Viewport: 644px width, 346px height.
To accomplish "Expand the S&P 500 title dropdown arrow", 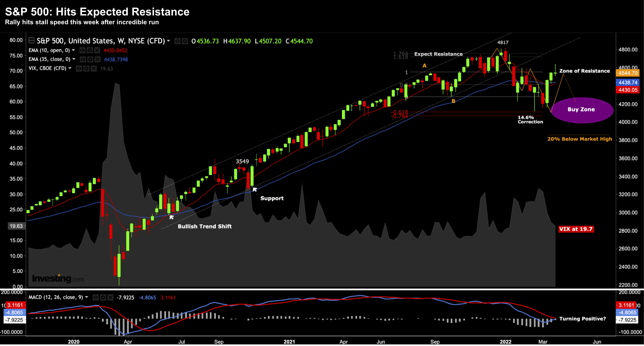I will coord(169,41).
